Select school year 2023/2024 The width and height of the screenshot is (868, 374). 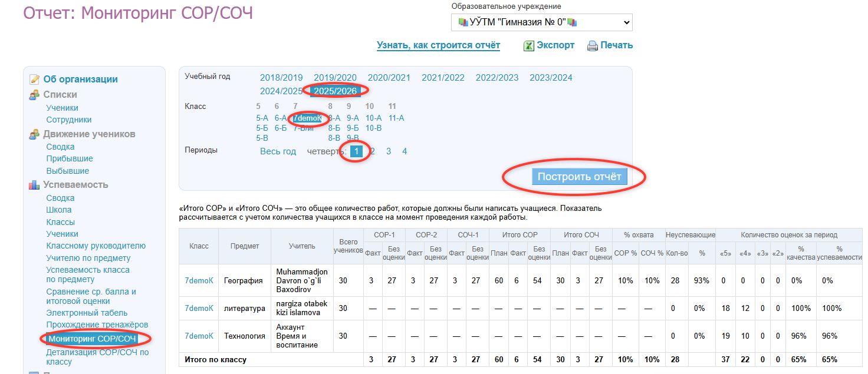tap(551, 78)
